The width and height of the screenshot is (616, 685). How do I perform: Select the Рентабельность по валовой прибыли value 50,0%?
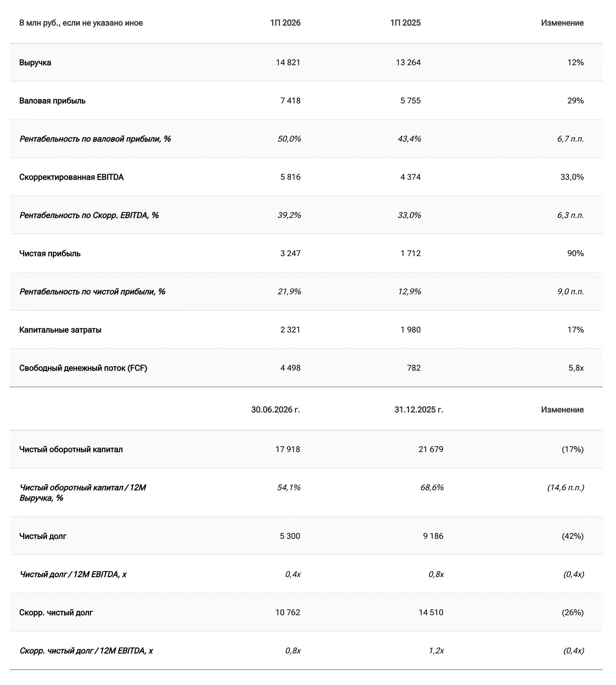(x=289, y=139)
